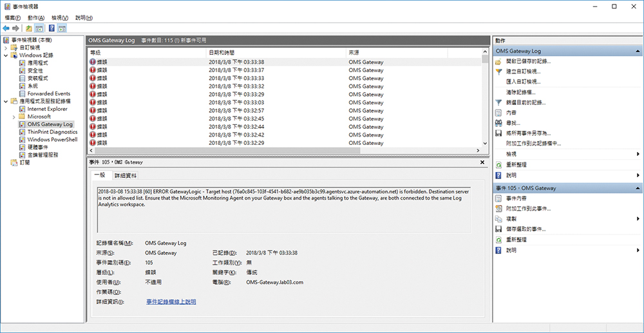Select 硬體事件 log in tree
644x333 pixels.
(x=38, y=147)
